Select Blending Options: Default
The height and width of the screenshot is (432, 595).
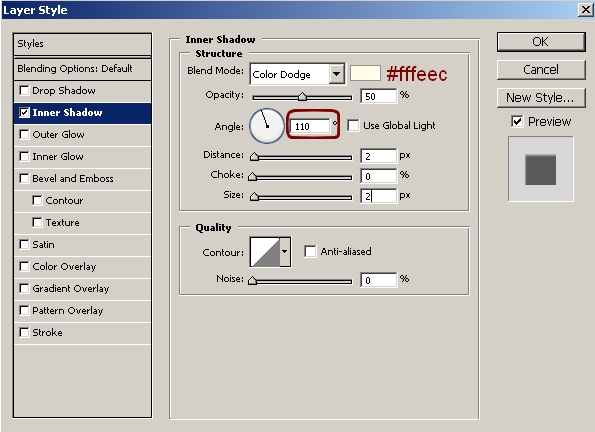[82, 69]
